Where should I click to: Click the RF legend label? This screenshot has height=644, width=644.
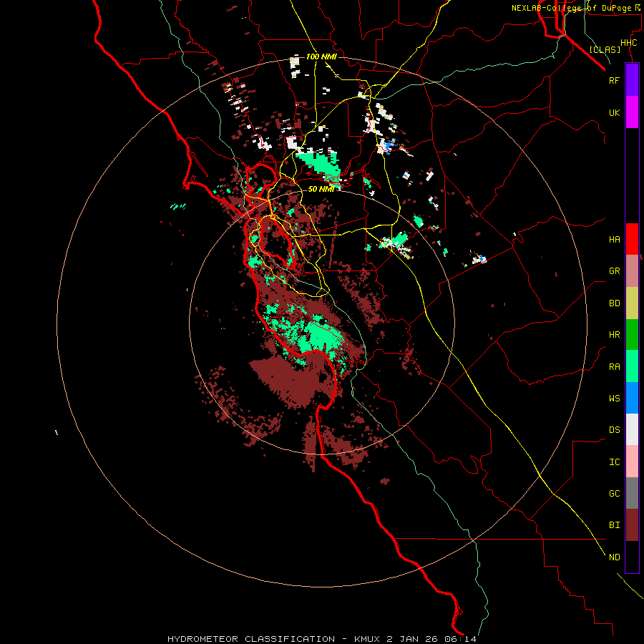(x=614, y=80)
